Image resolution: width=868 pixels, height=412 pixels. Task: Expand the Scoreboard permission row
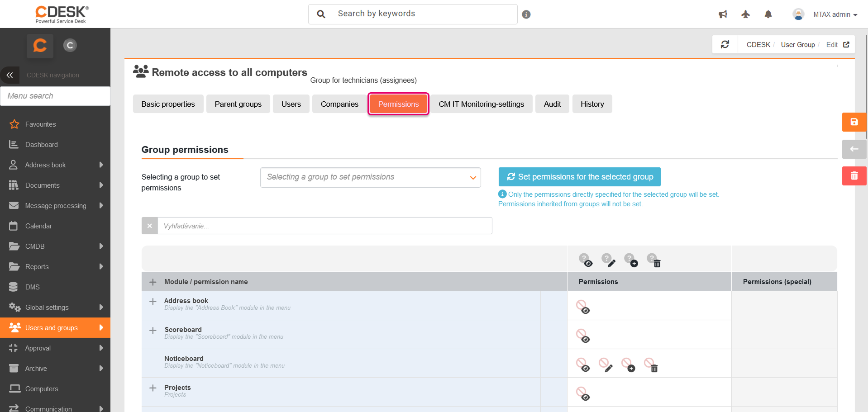pos(153,331)
